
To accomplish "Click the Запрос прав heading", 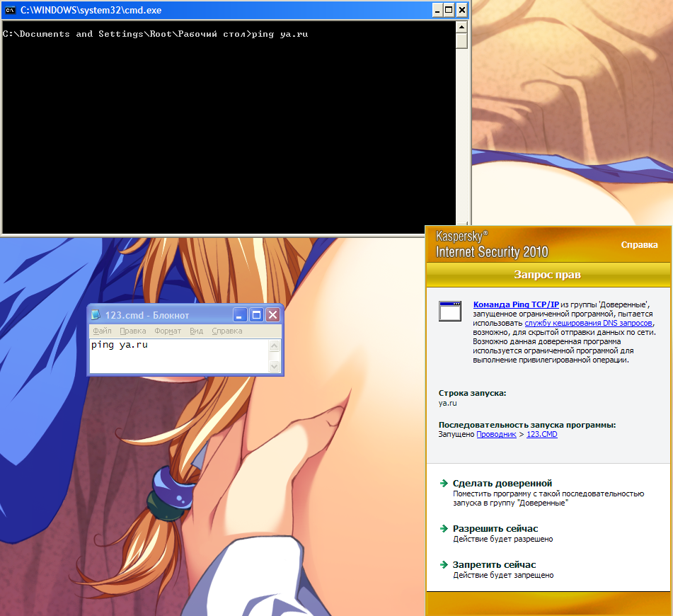I will click(x=547, y=275).
